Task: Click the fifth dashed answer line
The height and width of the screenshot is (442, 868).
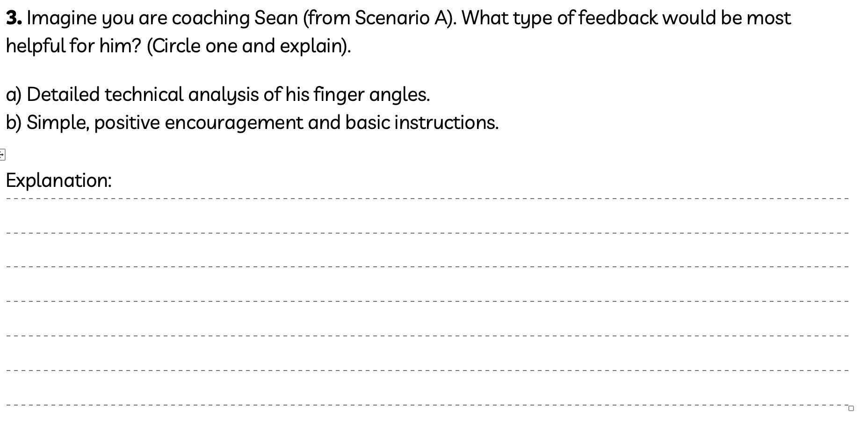Action: pyautogui.click(x=427, y=335)
